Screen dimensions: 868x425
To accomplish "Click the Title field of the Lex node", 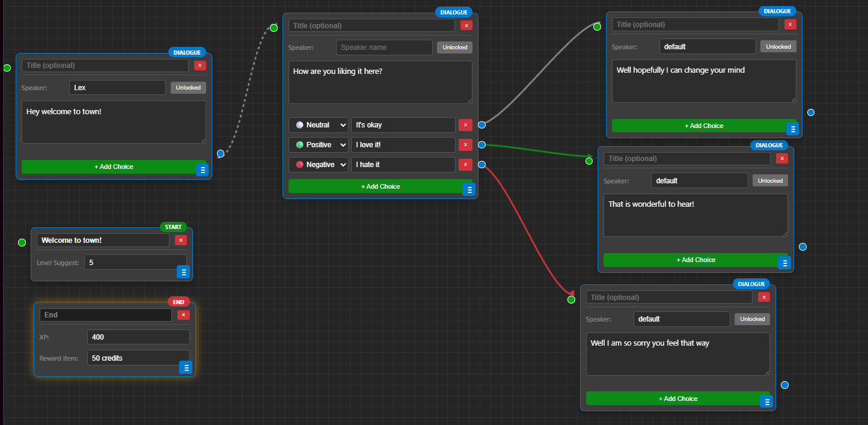I will 105,66.
